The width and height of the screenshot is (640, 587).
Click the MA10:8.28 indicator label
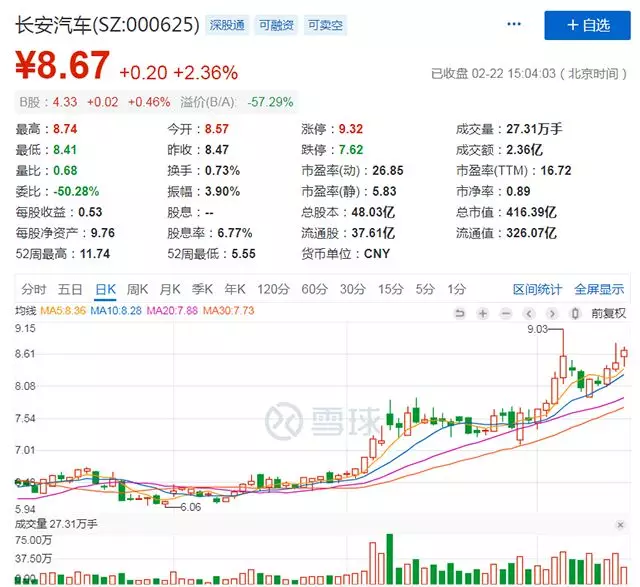(x=116, y=311)
